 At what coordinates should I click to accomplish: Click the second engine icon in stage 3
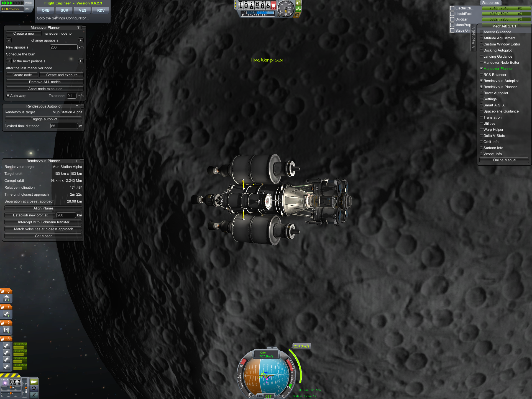coord(6,353)
